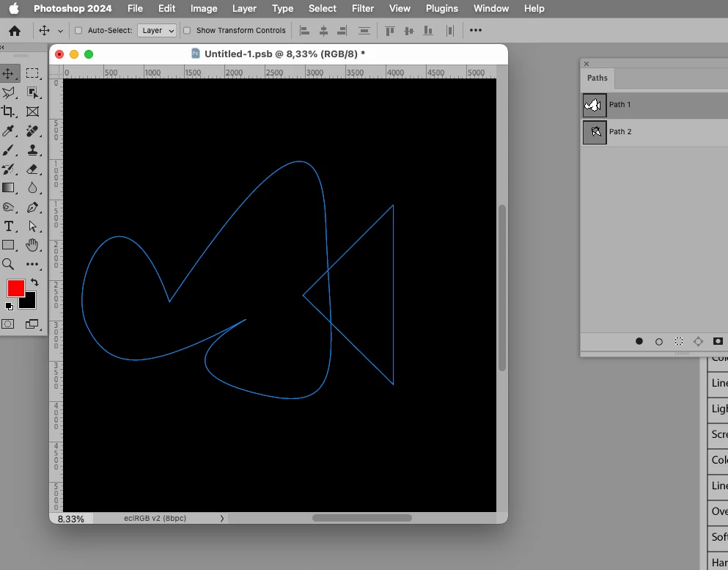This screenshot has height=570, width=728.
Task: Align right edges in options bar
Action: coord(342,31)
